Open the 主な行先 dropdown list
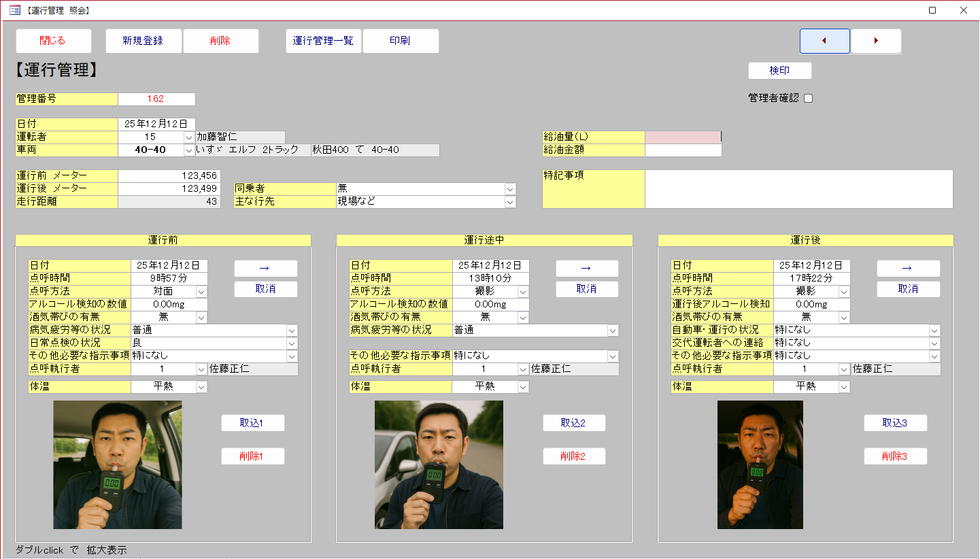 point(510,202)
